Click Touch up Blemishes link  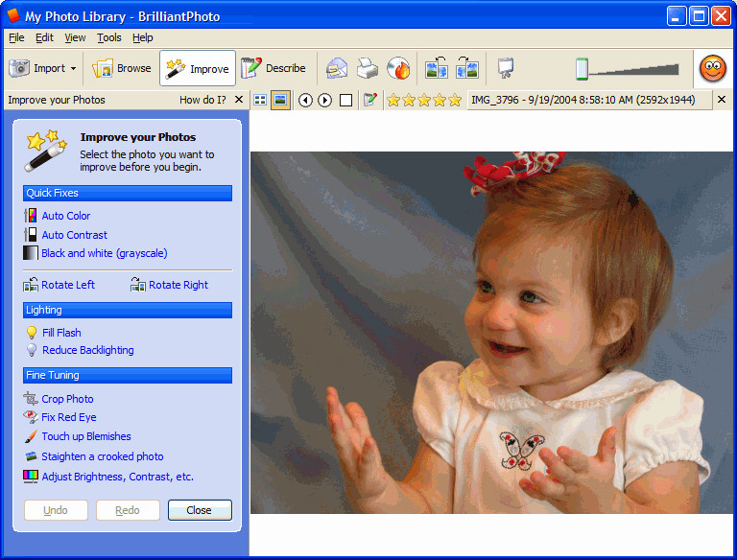coord(86,436)
